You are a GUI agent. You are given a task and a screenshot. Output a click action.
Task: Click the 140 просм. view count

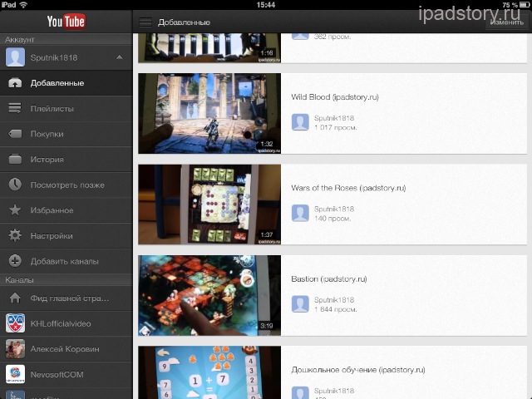[332, 219]
